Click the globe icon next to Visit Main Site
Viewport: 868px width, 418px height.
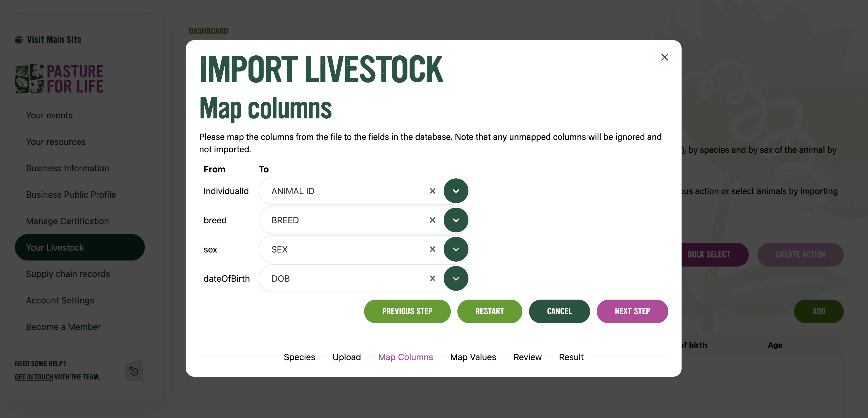[x=18, y=39]
